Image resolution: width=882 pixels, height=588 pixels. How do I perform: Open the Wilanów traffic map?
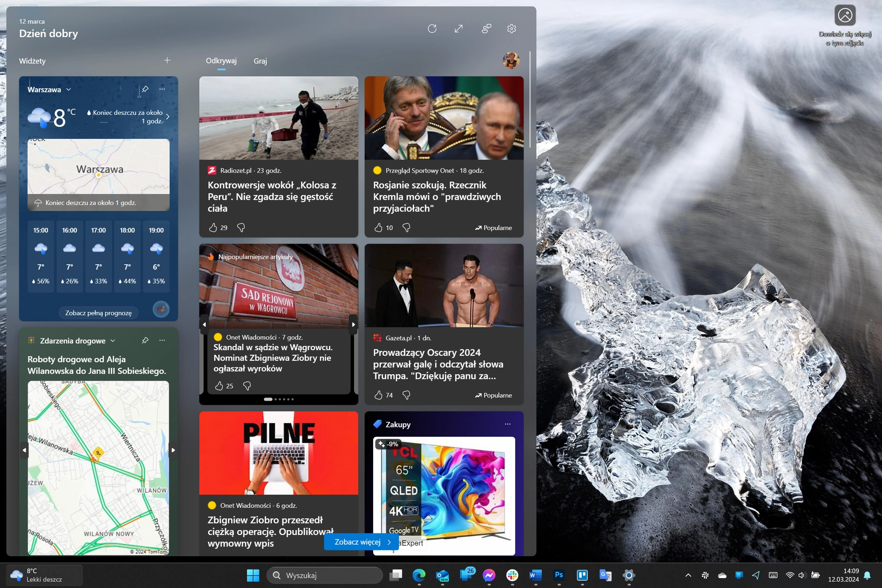point(98,468)
